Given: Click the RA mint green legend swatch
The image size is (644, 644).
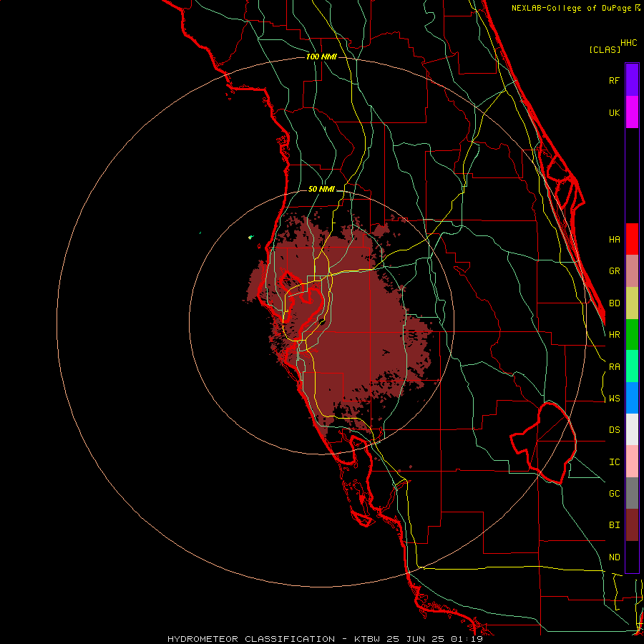Looking at the screenshot, I should [632, 366].
